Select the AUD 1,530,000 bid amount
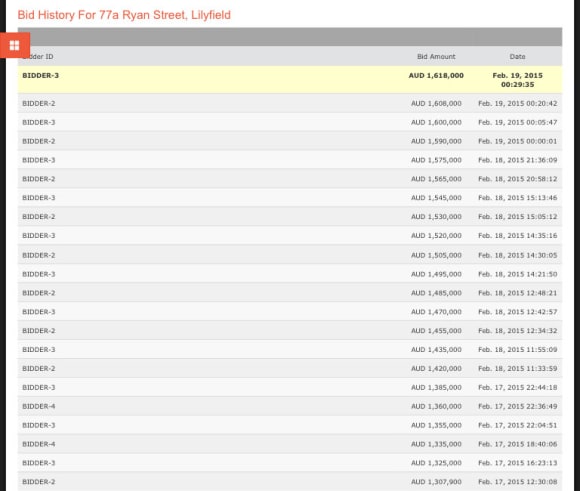 pyautogui.click(x=436, y=217)
